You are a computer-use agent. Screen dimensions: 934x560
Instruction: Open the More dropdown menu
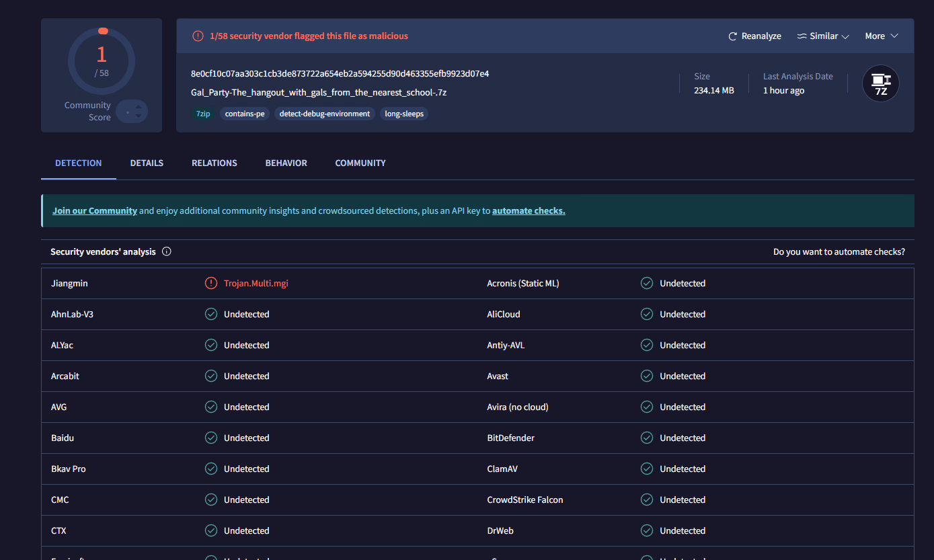point(881,36)
